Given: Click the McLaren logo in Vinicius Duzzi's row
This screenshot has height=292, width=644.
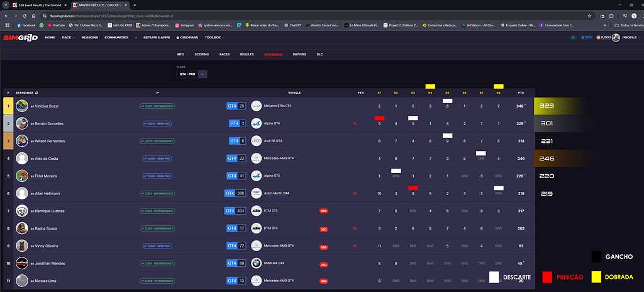Looking at the screenshot, I should pos(257,106).
